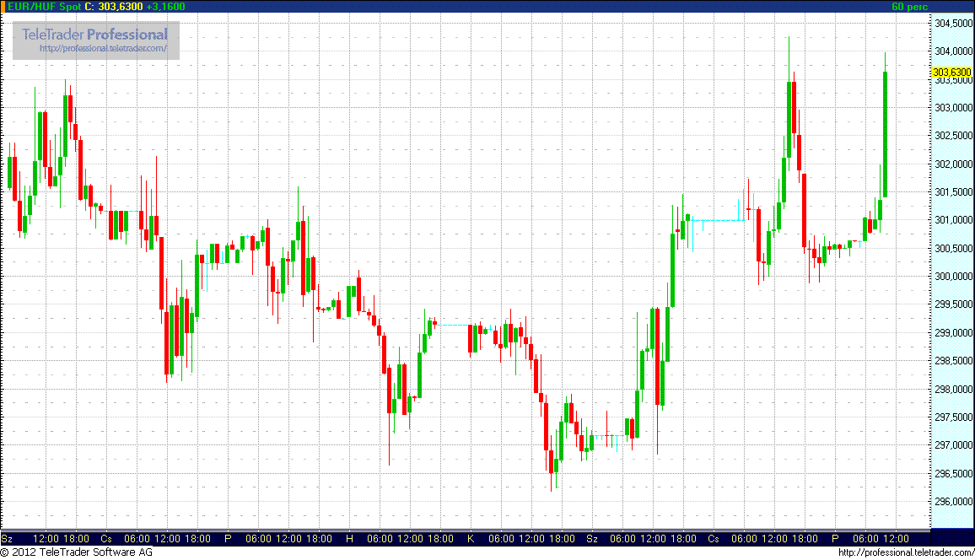Click the 301,0000 price axis label
Viewport: 975px width, 560px height.
pos(953,220)
